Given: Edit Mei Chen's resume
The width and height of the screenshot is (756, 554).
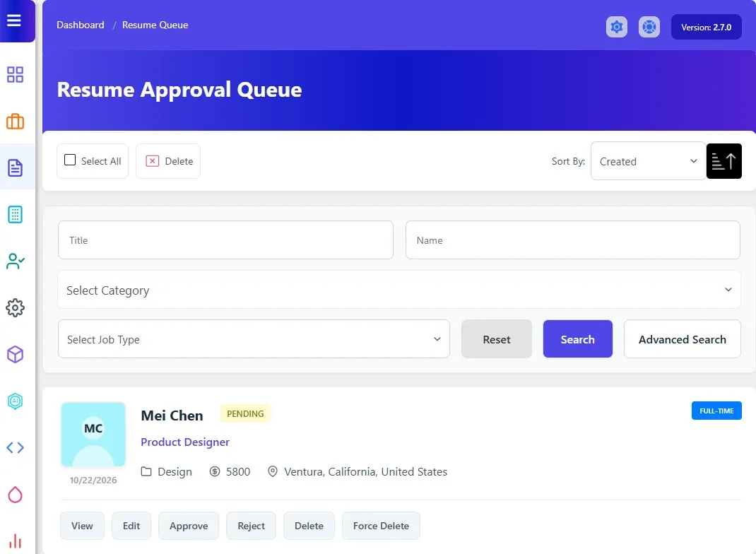Looking at the screenshot, I should [x=131, y=526].
